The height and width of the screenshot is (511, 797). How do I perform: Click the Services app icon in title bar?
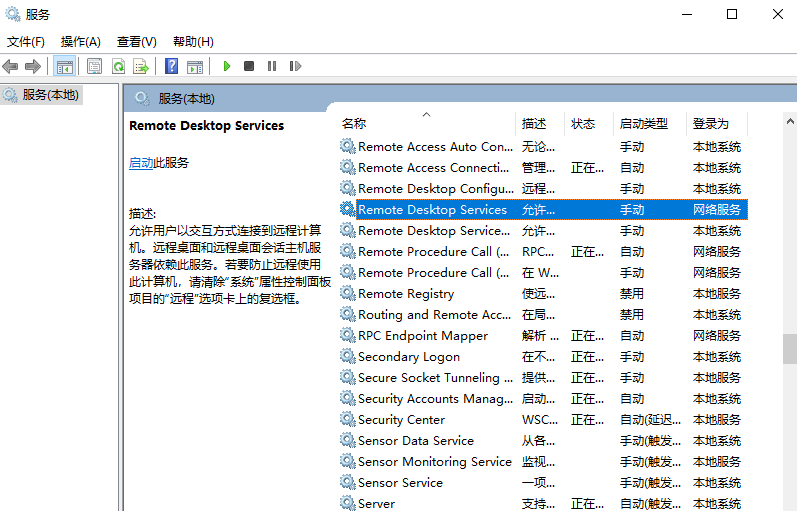click(x=13, y=14)
